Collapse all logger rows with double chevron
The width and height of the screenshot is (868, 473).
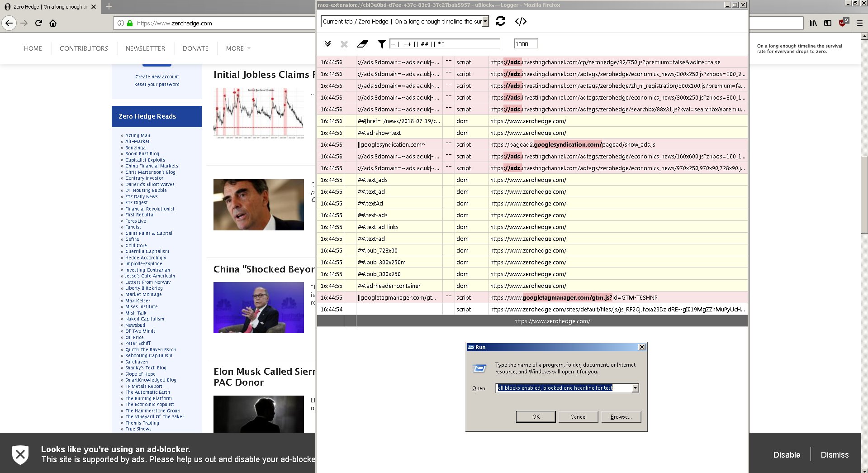click(327, 44)
